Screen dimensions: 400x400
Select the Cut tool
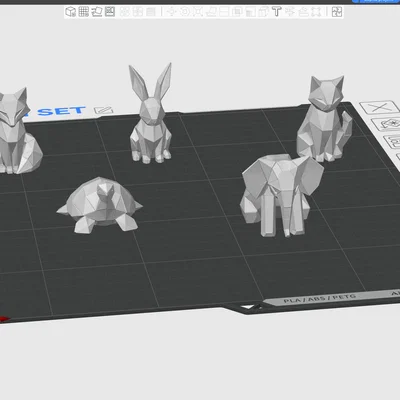click(x=224, y=12)
